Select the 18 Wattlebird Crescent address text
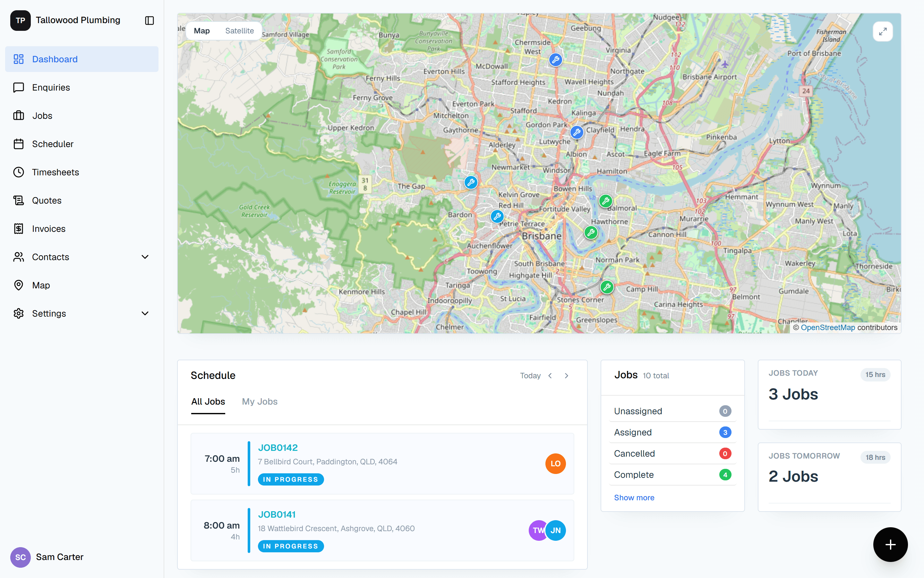924x578 pixels. tap(336, 529)
